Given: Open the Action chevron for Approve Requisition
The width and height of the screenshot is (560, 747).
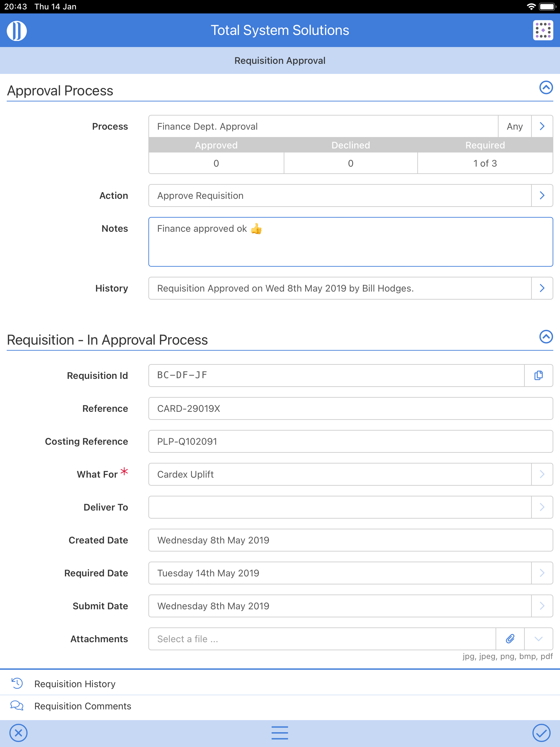Looking at the screenshot, I should pos(542,195).
